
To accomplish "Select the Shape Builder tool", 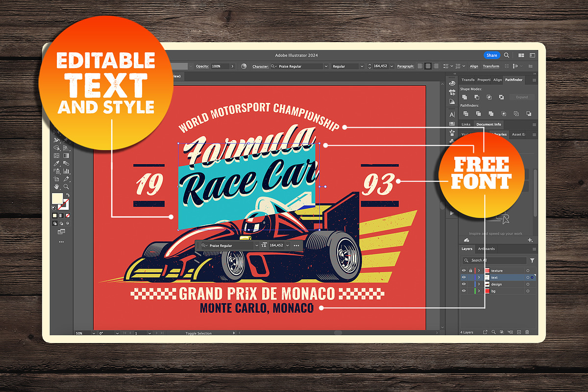I will pos(56,147).
